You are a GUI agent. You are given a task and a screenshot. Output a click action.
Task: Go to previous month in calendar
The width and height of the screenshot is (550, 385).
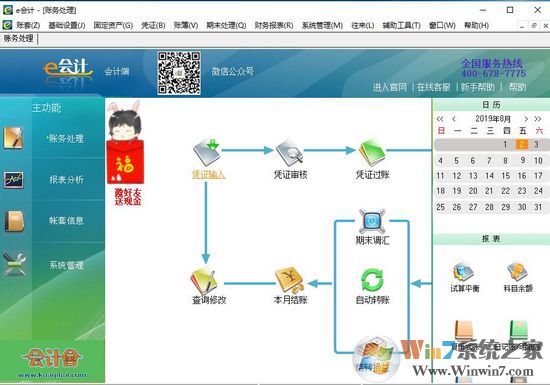click(x=454, y=119)
